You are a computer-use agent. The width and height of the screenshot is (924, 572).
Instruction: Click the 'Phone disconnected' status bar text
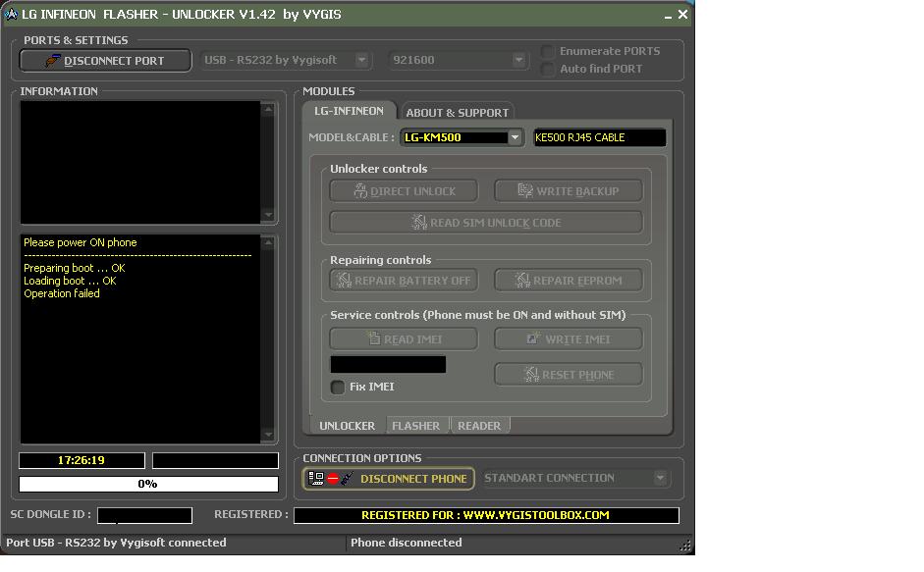[x=406, y=543]
